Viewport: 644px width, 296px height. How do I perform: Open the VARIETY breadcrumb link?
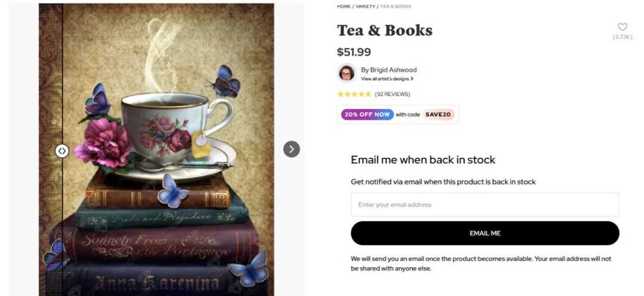(x=366, y=7)
